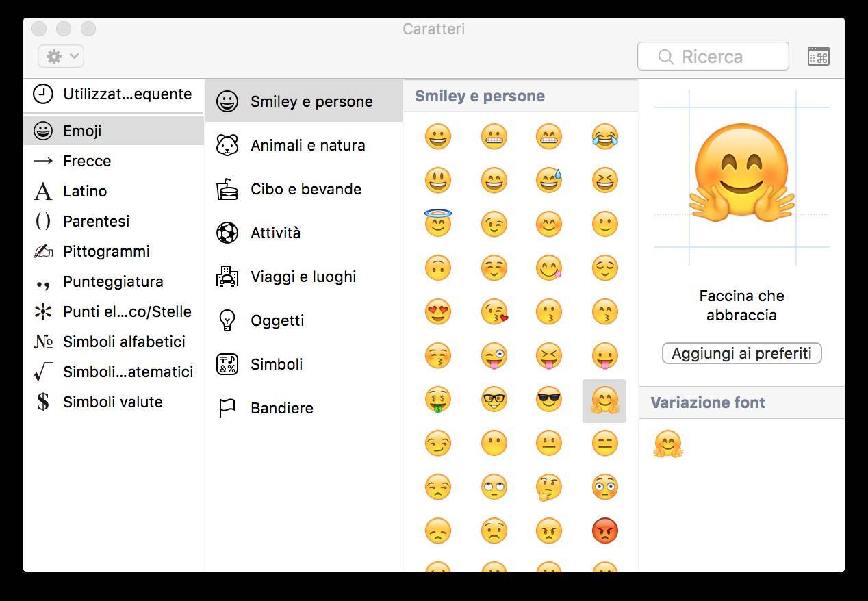Image resolution: width=868 pixels, height=601 pixels.
Task: Focus the Ricerca search field
Action: 713,56
